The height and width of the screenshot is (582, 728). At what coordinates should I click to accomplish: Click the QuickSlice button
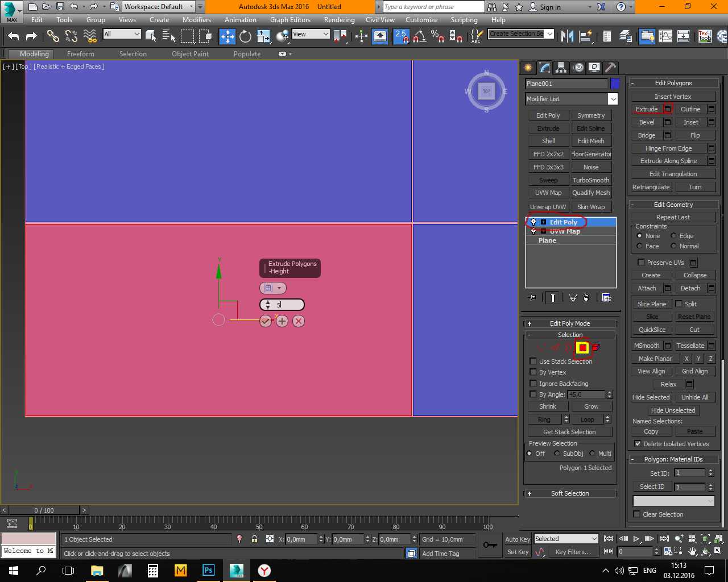pos(652,330)
